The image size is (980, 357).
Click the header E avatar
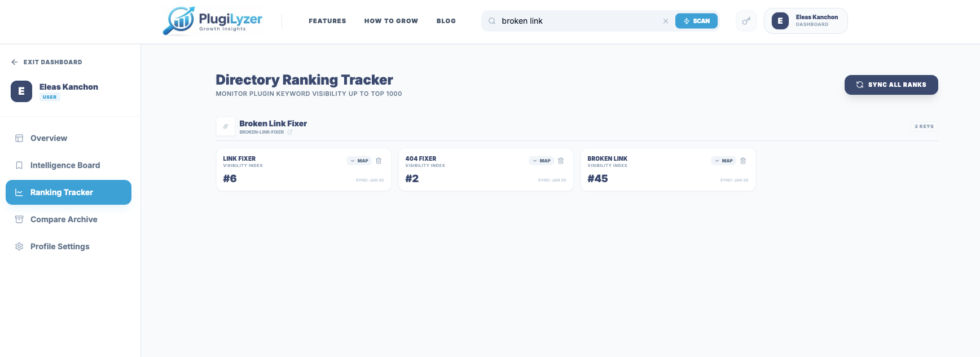780,21
